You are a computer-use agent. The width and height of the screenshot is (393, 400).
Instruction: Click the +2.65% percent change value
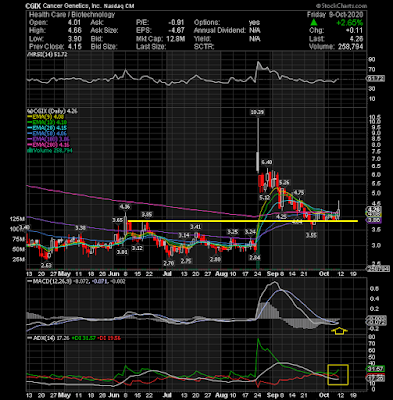(x=349, y=23)
